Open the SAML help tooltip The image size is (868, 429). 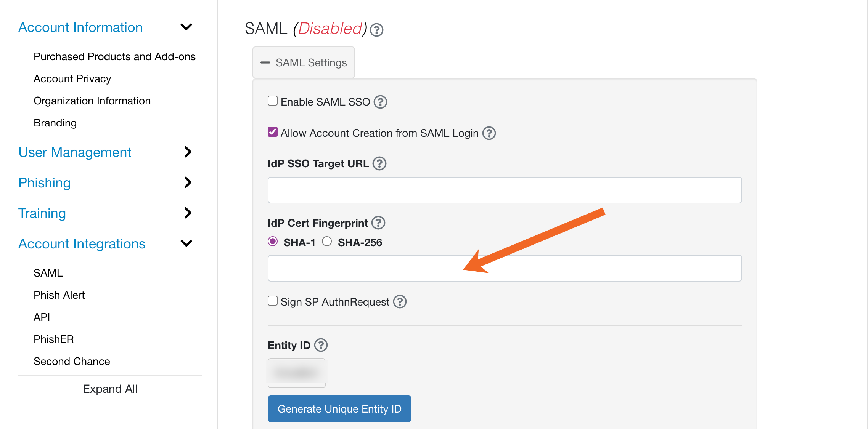(x=376, y=30)
